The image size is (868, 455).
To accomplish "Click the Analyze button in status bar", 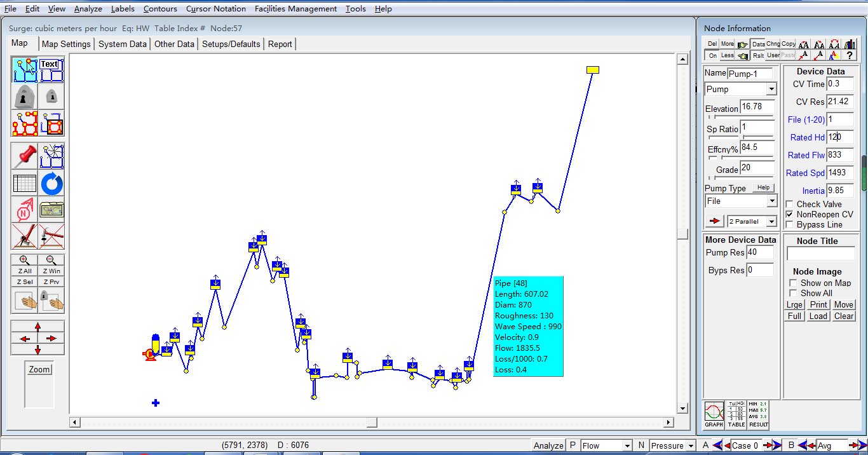I will [548, 445].
